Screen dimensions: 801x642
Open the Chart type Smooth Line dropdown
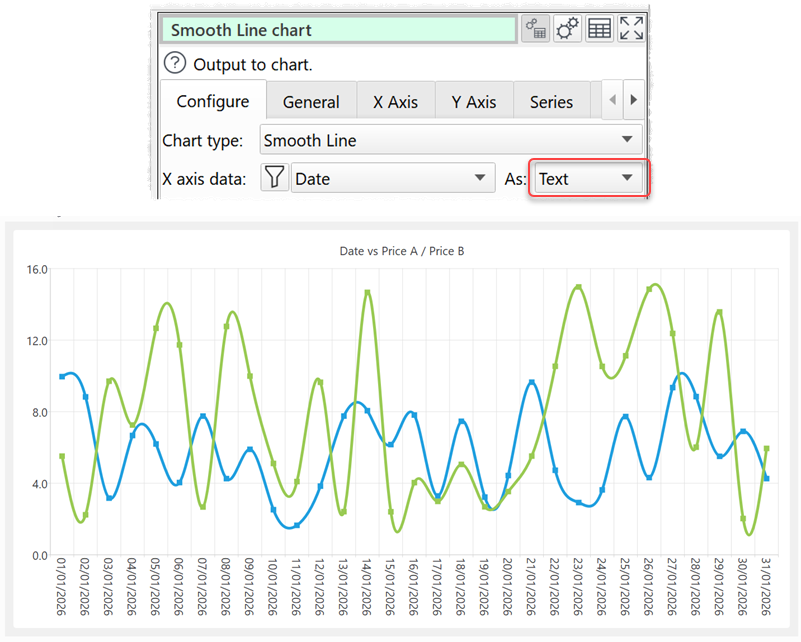click(x=451, y=139)
